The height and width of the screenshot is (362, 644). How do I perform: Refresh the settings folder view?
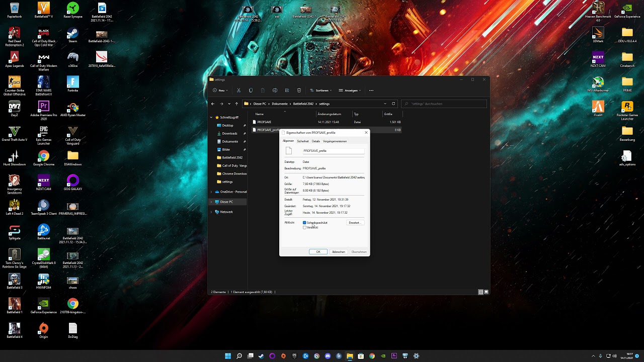393,104
